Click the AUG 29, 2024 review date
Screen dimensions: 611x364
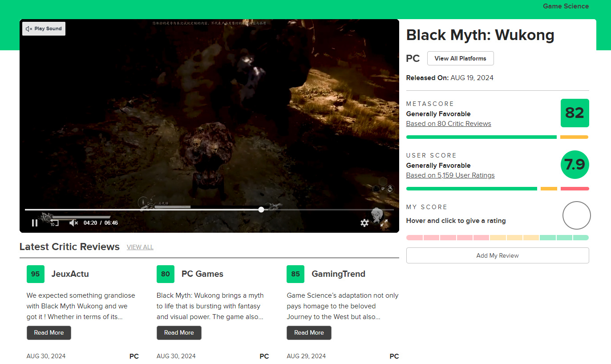(306, 356)
